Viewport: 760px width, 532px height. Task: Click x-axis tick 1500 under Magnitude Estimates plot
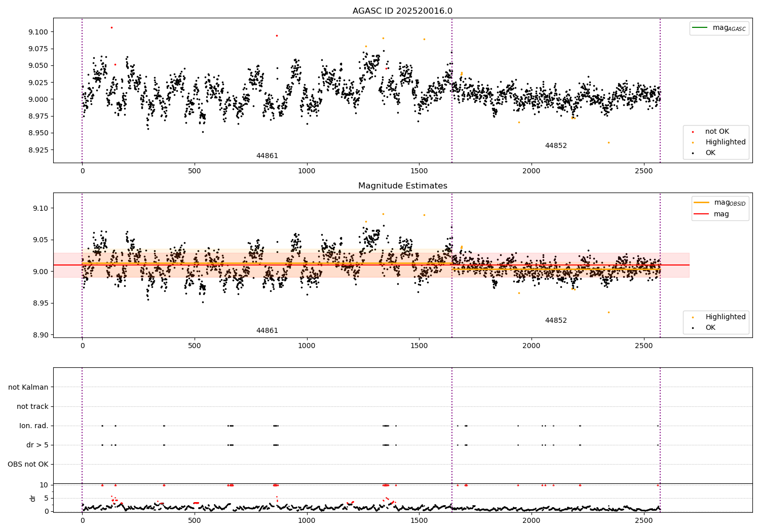point(419,346)
